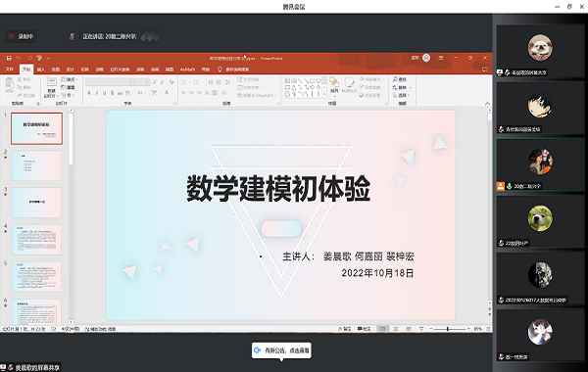Collapse the ribbon with the chevron

(487, 104)
